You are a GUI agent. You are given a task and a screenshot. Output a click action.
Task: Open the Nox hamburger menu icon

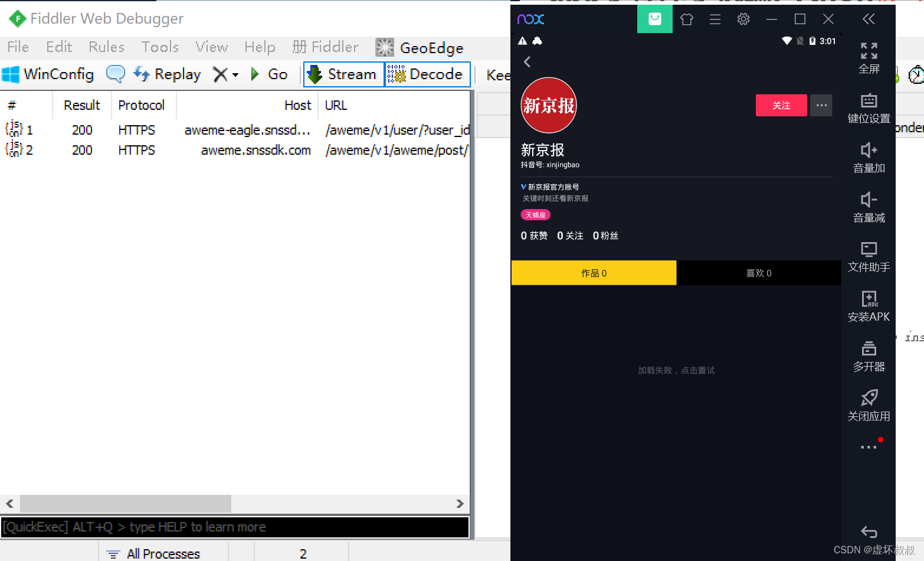tap(715, 19)
